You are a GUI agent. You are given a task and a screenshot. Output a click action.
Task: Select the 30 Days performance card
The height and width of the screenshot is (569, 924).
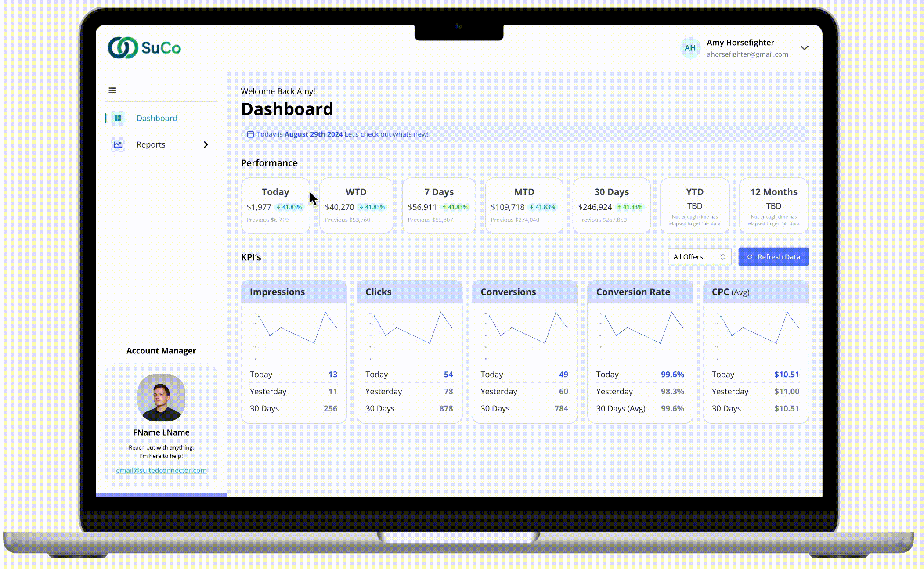(x=611, y=205)
